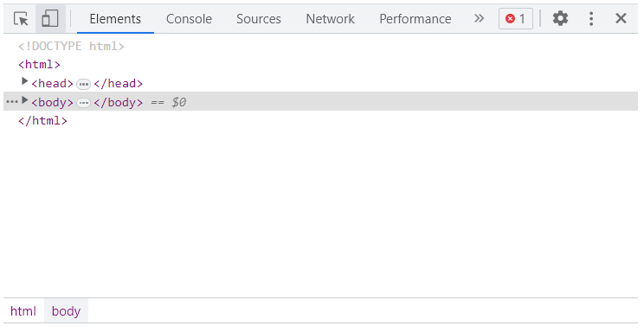Click the red error count badge

pyautogui.click(x=515, y=19)
